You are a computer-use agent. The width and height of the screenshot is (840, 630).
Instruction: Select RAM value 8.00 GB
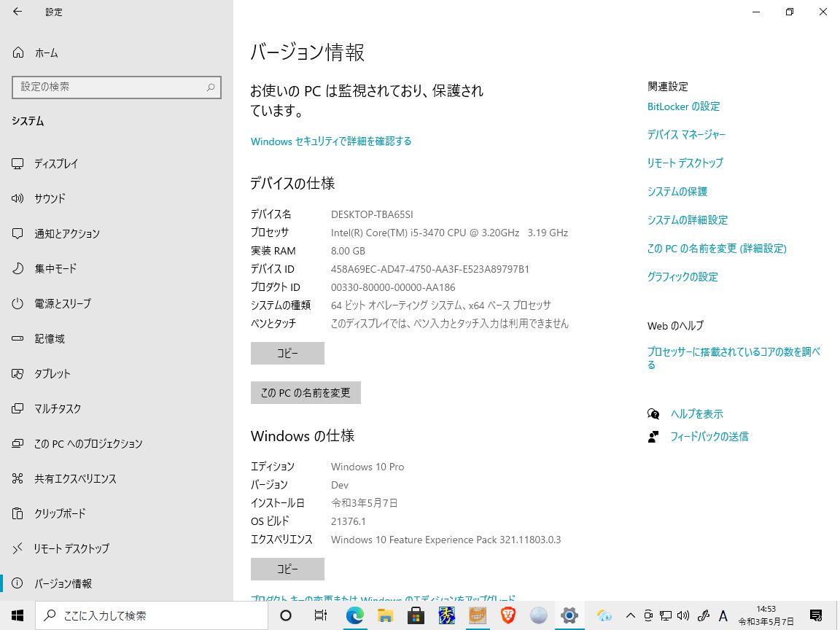point(348,252)
